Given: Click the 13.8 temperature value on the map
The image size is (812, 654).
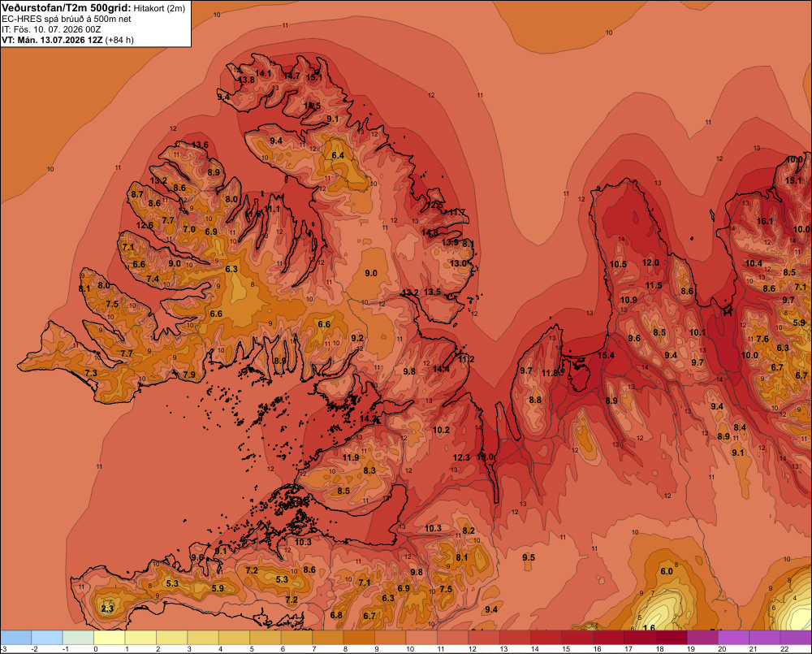Looking at the screenshot, I should pyautogui.click(x=247, y=80).
